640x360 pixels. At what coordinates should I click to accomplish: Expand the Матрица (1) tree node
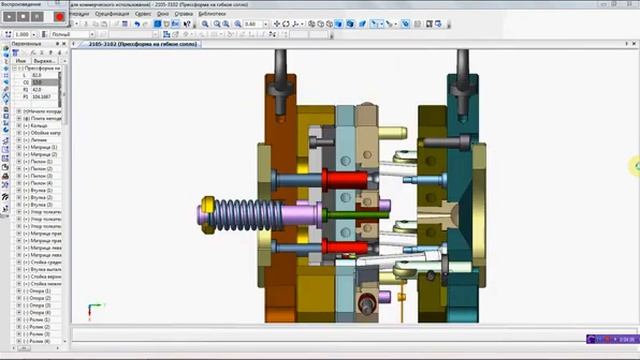point(19,147)
